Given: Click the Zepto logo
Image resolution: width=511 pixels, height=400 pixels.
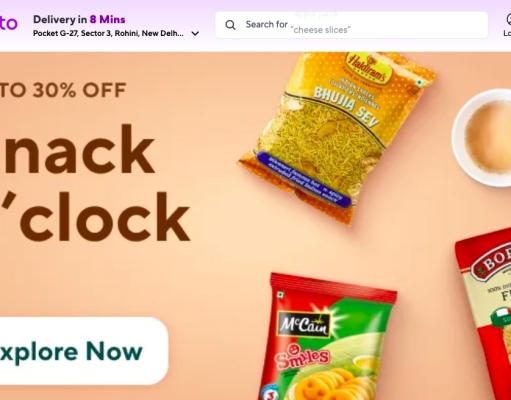Looking at the screenshot, I should 8,24.
